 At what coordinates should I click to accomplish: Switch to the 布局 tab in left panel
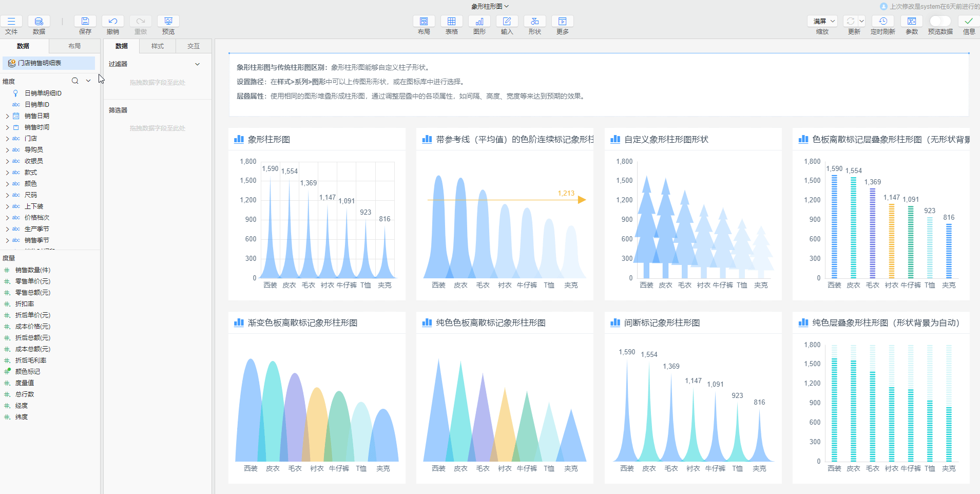click(x=74, y=46)
